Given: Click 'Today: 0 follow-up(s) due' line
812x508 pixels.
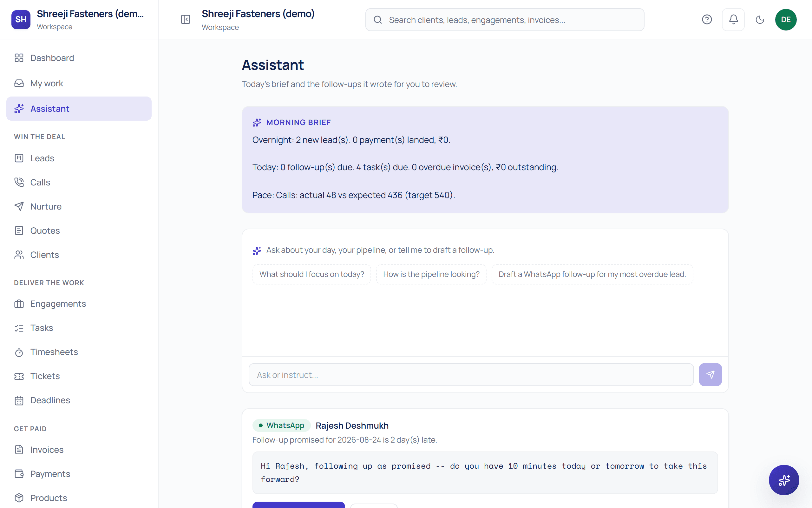Looking at the screenshot, I should click(405, 167).
